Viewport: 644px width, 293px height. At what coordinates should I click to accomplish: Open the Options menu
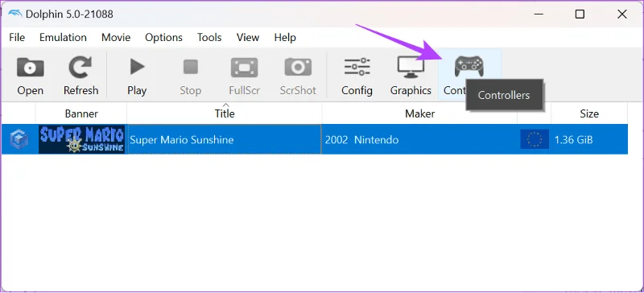click(163, 37)
